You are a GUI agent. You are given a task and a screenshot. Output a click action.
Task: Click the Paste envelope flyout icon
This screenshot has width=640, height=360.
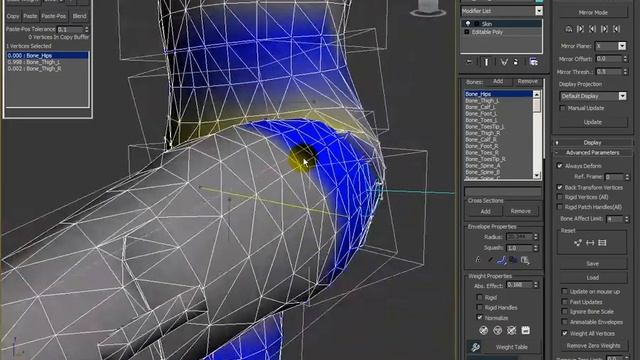point(525,260)
